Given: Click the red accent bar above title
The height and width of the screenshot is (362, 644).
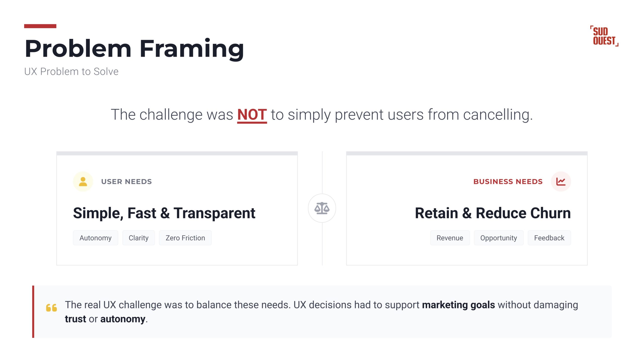Looking at the screenshot, I should pyautogui.click(x=40, y=26).
